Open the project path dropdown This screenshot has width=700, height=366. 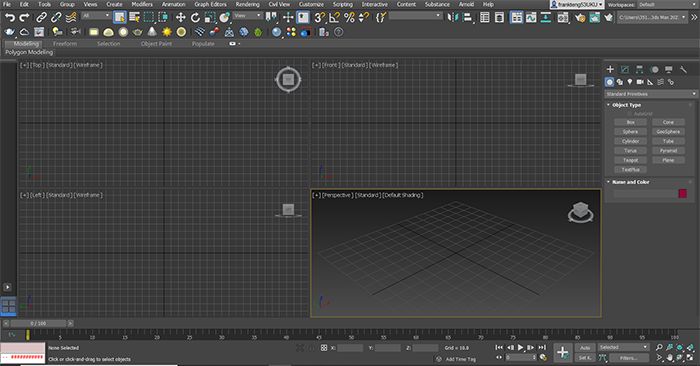(652, 17)
